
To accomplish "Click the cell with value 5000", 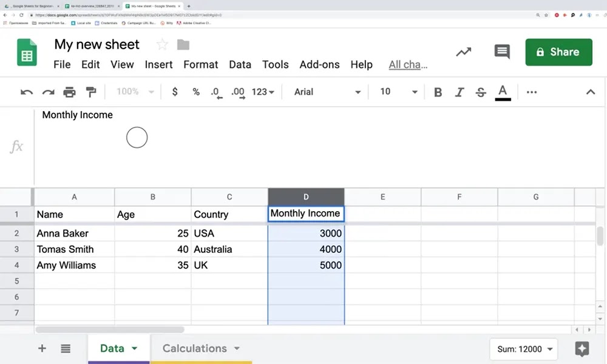I will pos(306,265).
